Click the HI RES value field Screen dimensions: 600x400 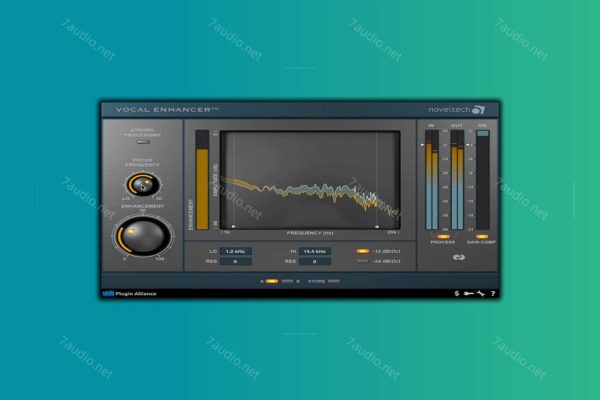(315, 261)
